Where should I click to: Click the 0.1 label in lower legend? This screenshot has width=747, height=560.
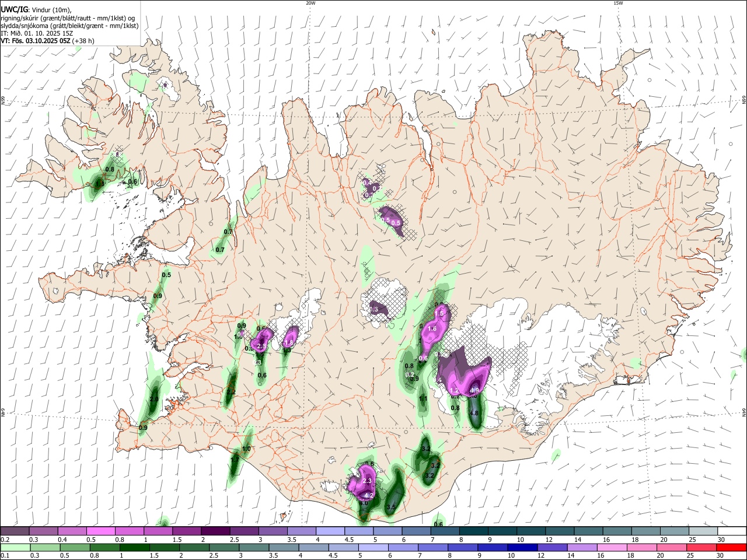click(4, 556)
